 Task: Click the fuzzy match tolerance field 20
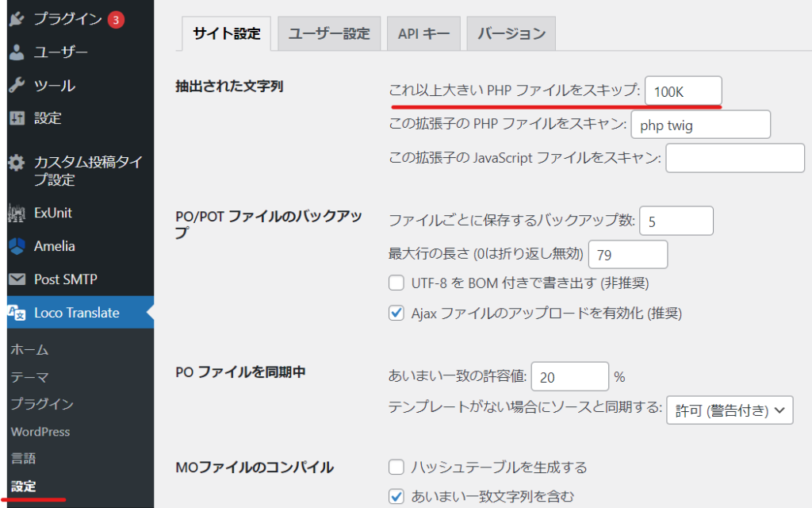[x=569, y=377]
